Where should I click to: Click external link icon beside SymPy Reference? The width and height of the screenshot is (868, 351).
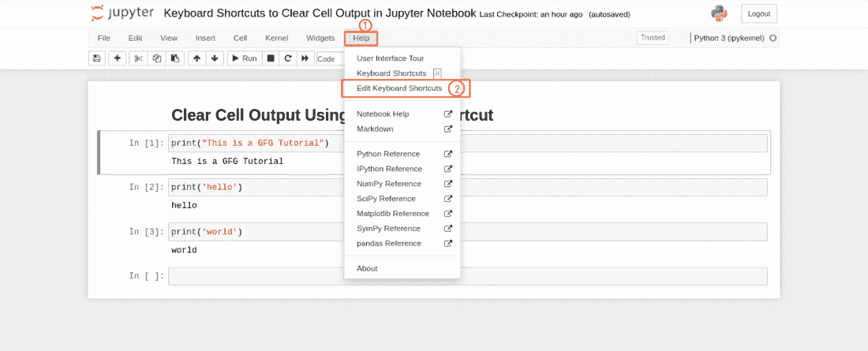pos(448,229)
